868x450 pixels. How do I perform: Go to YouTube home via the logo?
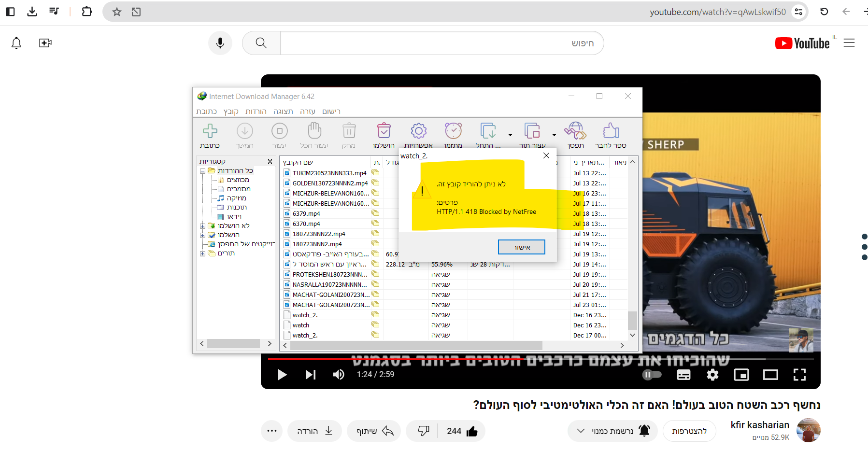(803, 43)
